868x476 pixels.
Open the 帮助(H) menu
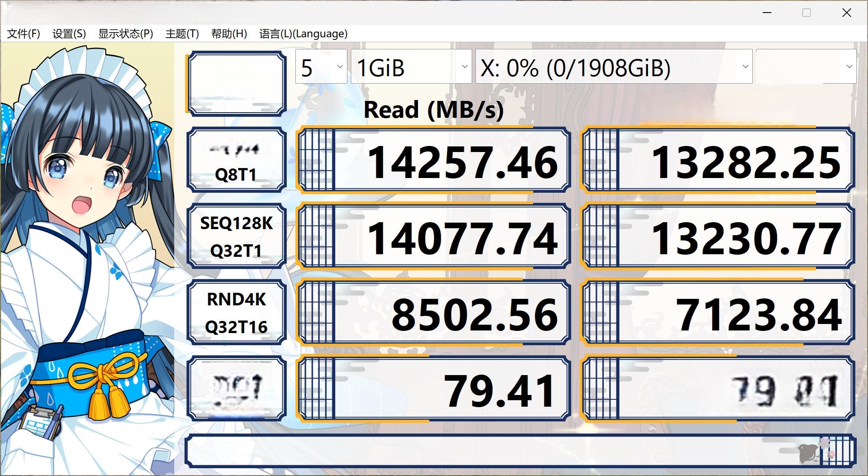(x=229, y=34)
